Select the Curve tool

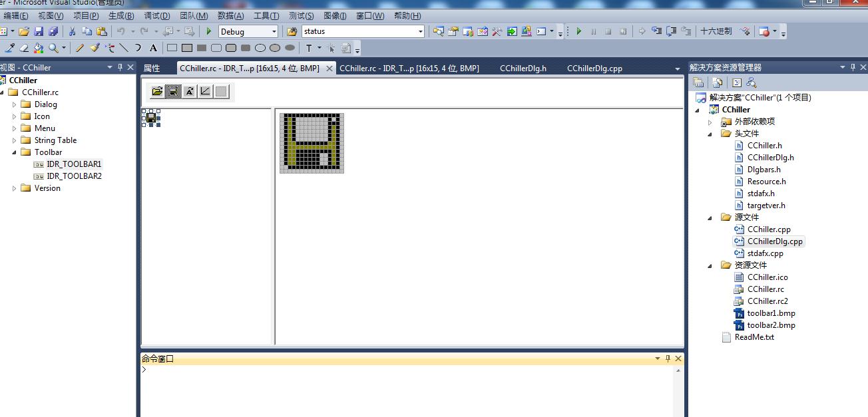click(138, 48)
